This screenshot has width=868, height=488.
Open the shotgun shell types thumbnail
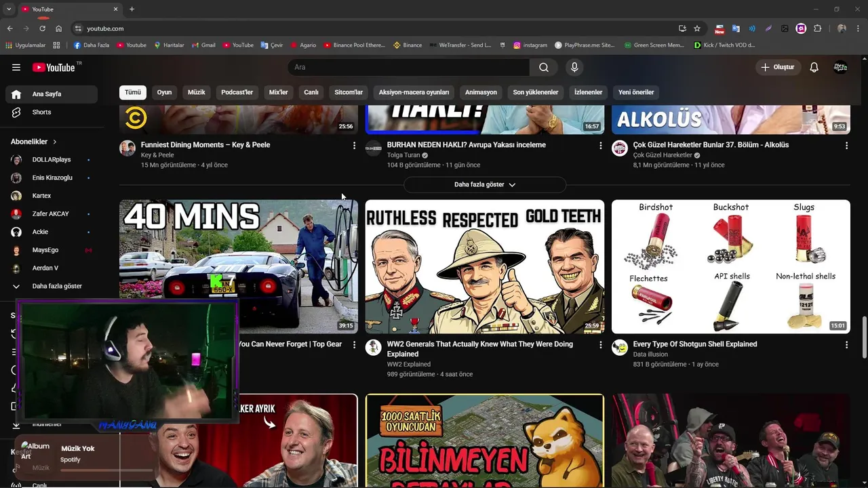click(x=731, y=266)
